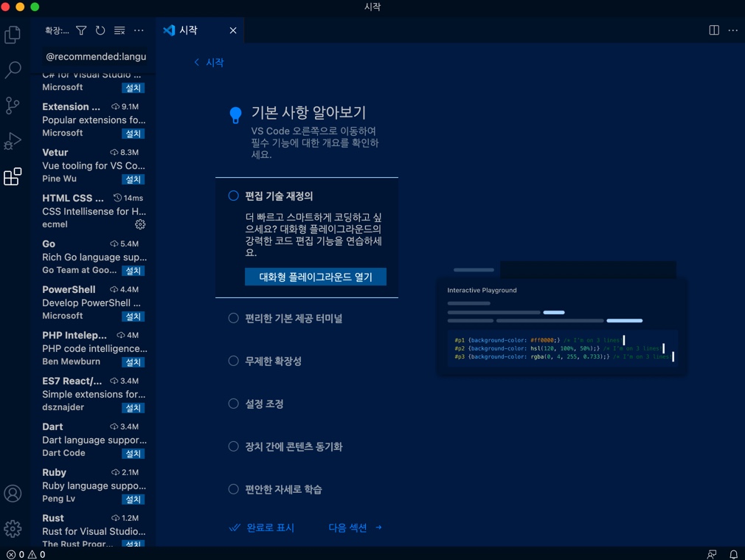The height and width of the screenshot is (560, 745).
Task: Click the 설정 조정 step title
Action: [264, 404]
